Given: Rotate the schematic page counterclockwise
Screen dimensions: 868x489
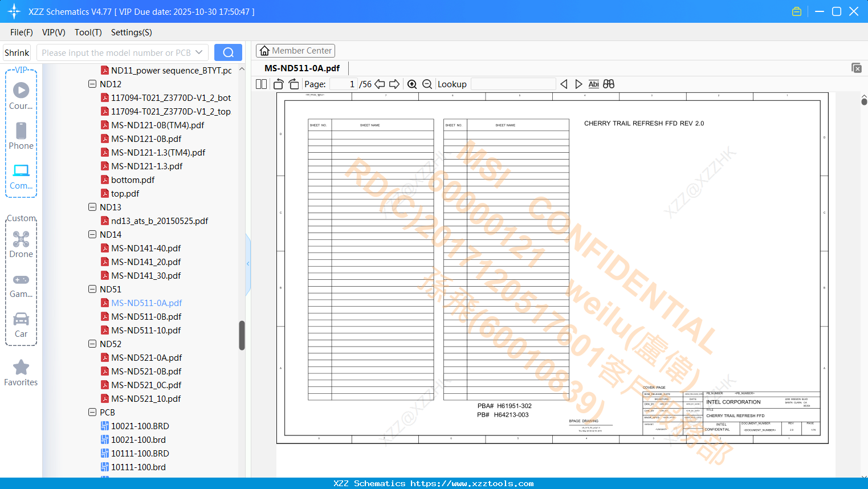Looking at the screenshot, I should [x=278, y=83].
